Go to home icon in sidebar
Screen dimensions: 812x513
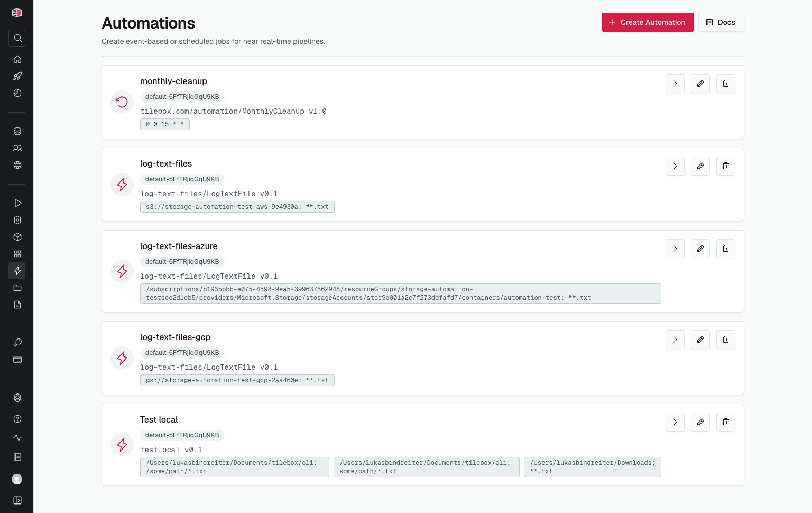click(x=17, y=59)
